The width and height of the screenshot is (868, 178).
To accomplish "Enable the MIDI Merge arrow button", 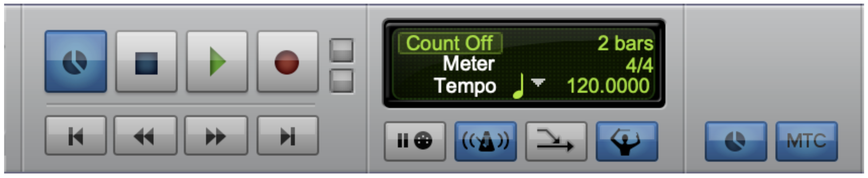I will pos(556,141).
